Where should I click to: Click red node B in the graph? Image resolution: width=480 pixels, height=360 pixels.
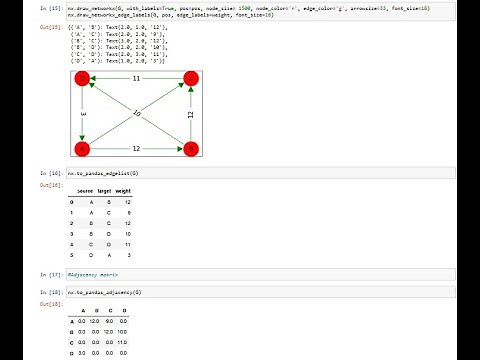pos(191,149)
